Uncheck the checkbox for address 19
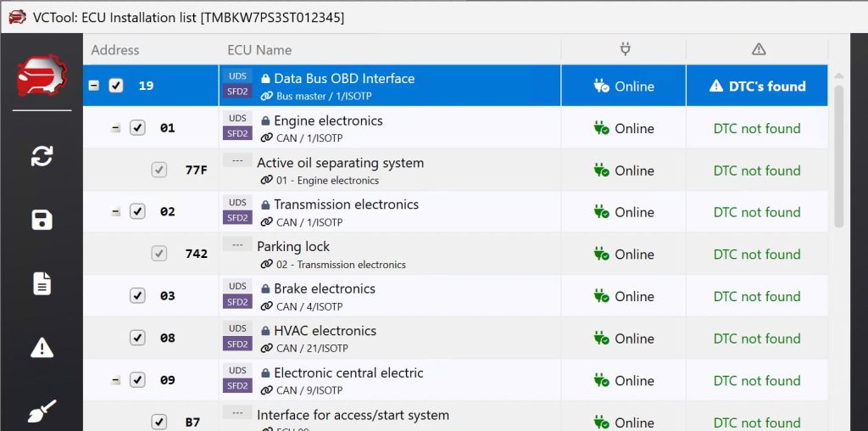This screenshot has height=431, width=868. (x=117, y=86)
